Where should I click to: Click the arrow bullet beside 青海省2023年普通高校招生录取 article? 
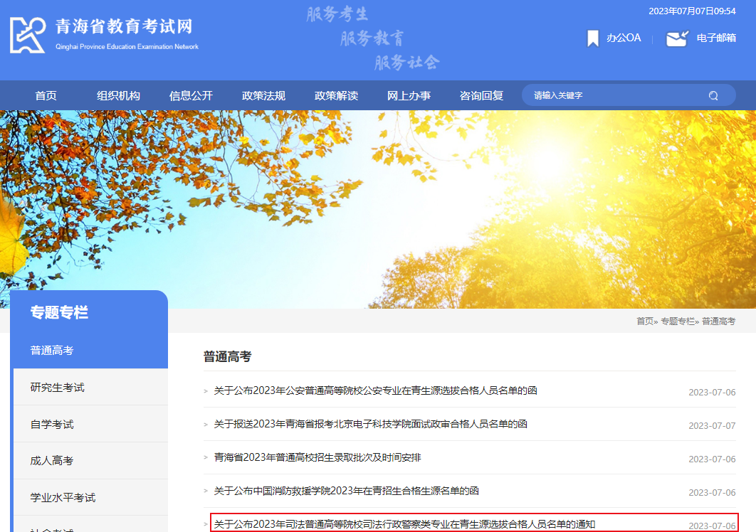(206, 457)
